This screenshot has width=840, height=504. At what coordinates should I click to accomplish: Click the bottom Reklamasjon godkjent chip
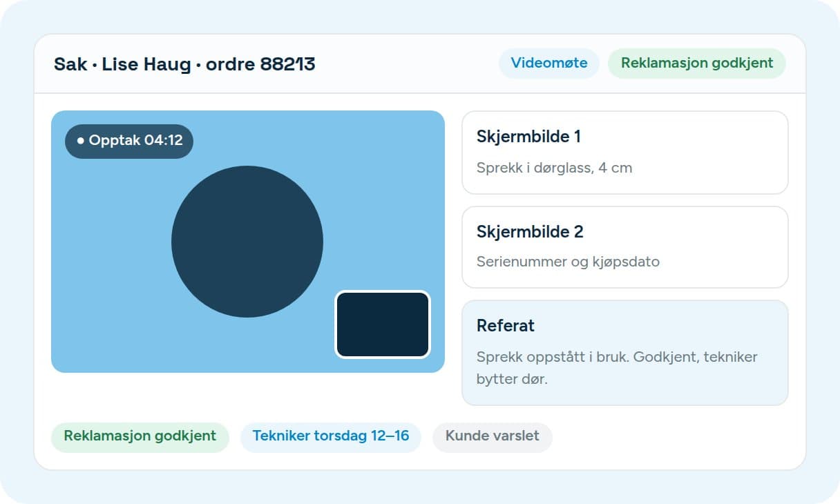pyautogui.click(x=140, y=437)
